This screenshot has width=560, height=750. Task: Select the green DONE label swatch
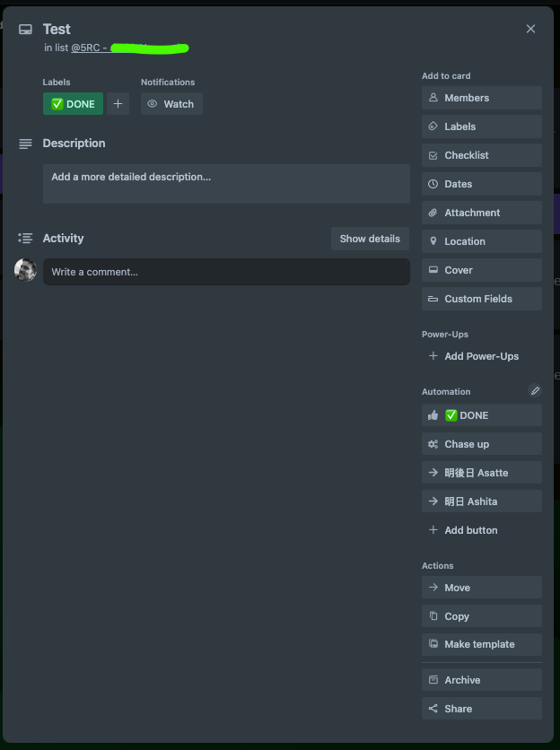(x=72, y=103)
